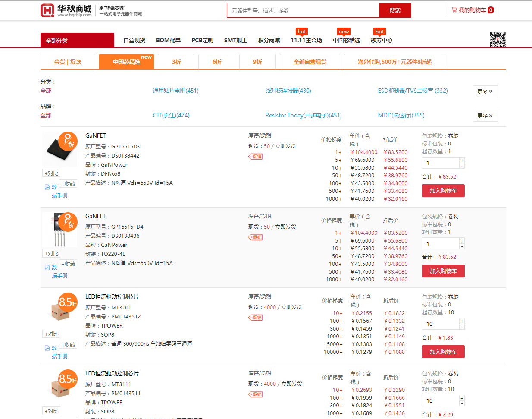Viewport: 532px width, 419px height.
Task: Add GP16515DS to the shopping cart
Action: point(443,191)
